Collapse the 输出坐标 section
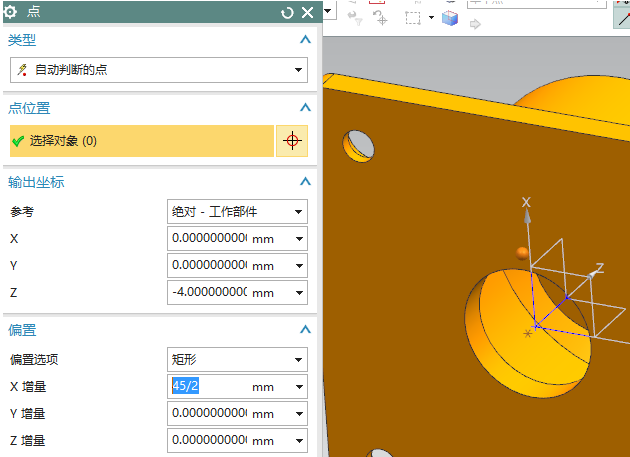This screenshot has height=457, width=630. [x=305, y=182]
